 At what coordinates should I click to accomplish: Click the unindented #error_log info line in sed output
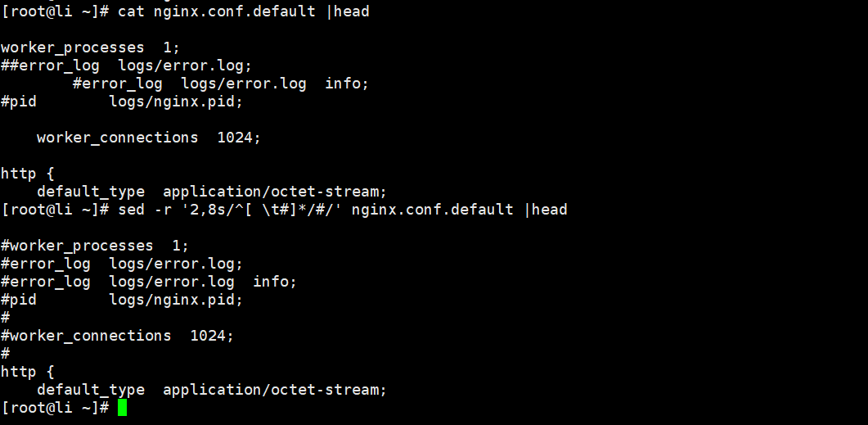148,282
